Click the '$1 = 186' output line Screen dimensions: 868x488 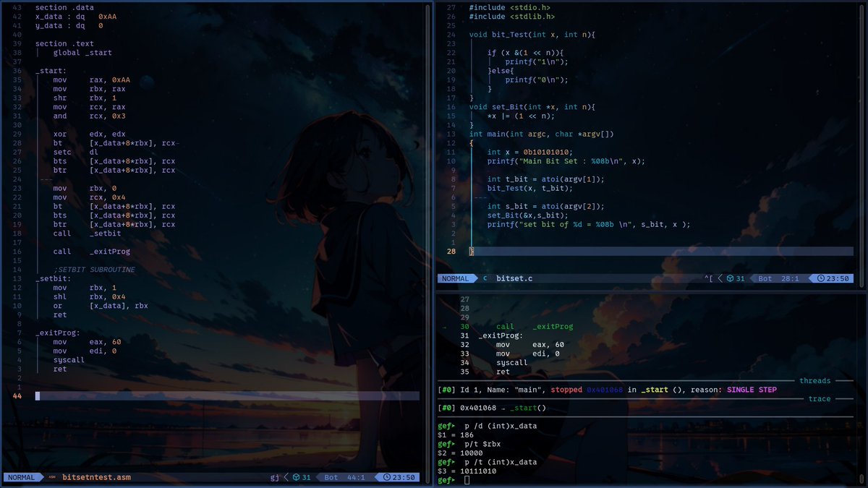click(456, 435)
